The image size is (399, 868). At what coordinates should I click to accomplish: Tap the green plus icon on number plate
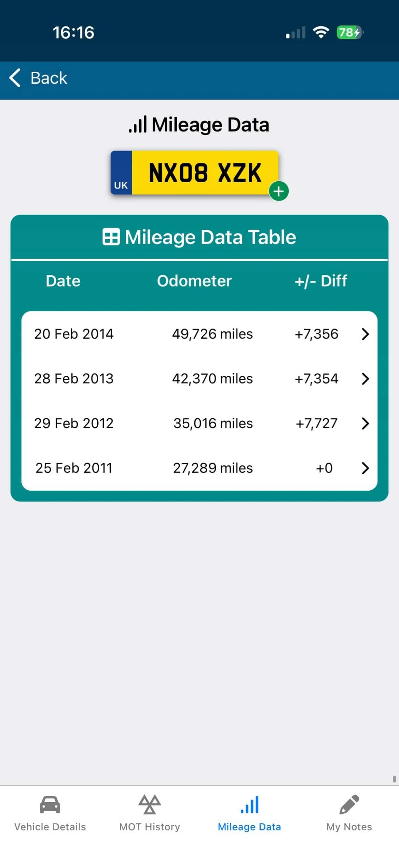[x=279, y=191]
